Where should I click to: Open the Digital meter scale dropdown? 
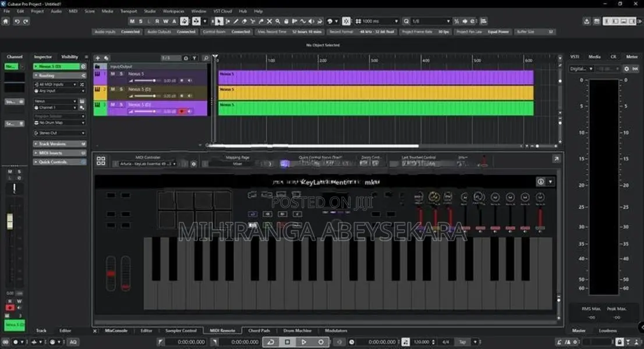tap(581, 69)
